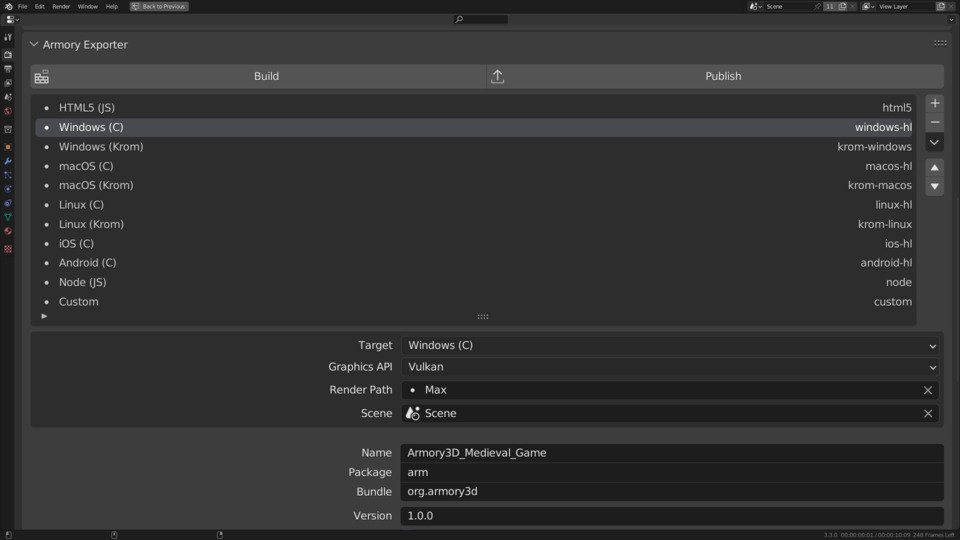The width and height of the screenshot is (960, 540).
Task: Open the Window menu
Action: (x=88, y=6)
